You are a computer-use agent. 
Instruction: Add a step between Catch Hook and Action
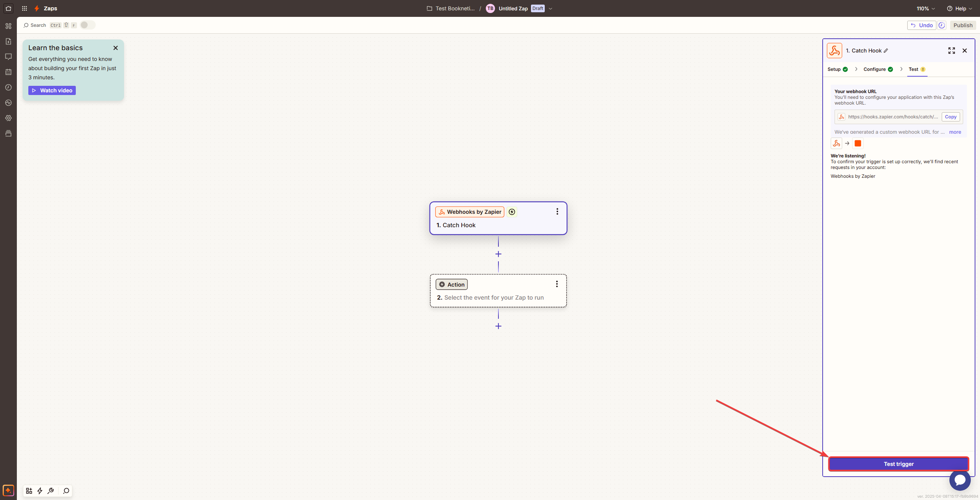[498, 254]
